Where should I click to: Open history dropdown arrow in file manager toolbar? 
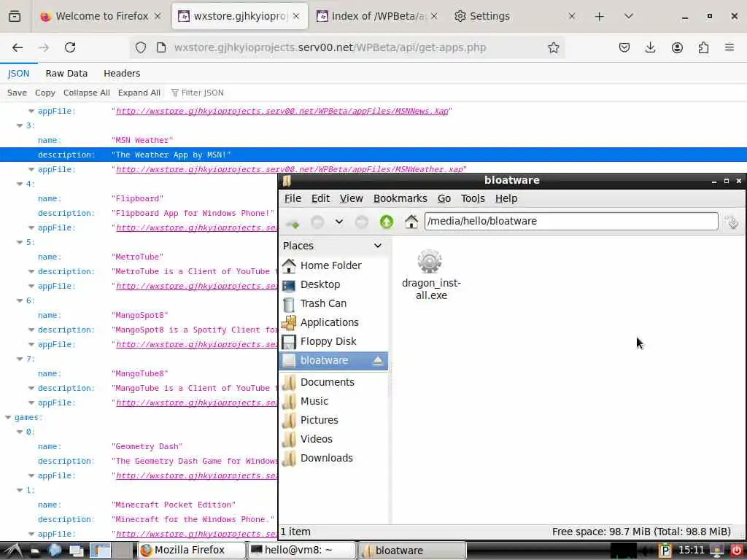coord(338,222)
